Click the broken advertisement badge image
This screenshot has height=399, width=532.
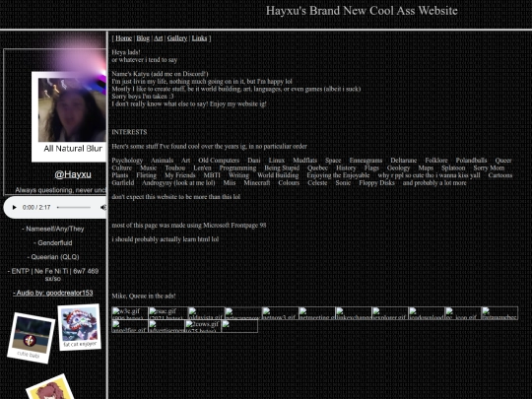(x=166, y=326)
